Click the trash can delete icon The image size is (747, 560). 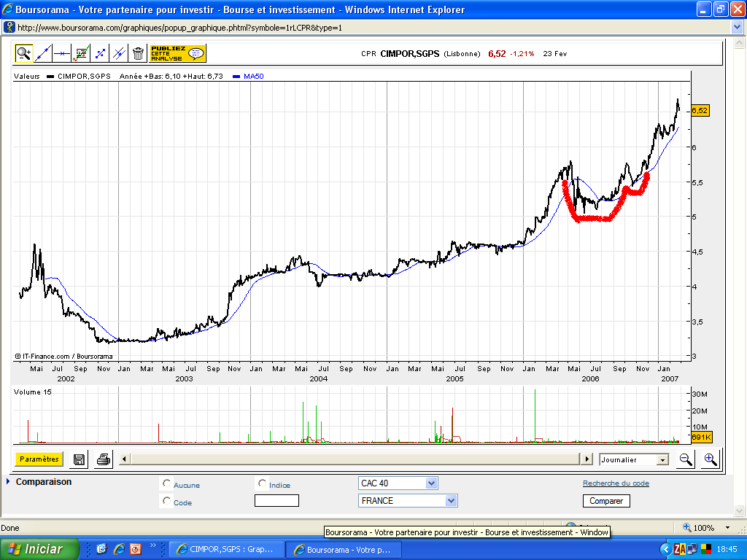pos(138,53)
